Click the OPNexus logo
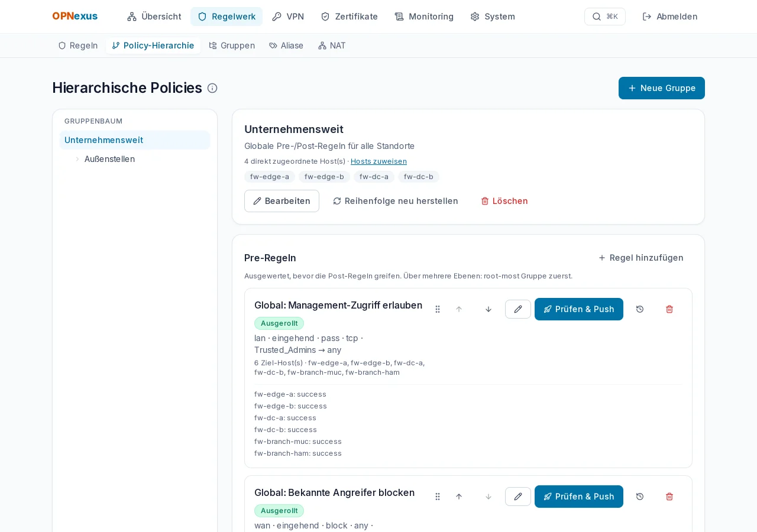 [75, 16]
